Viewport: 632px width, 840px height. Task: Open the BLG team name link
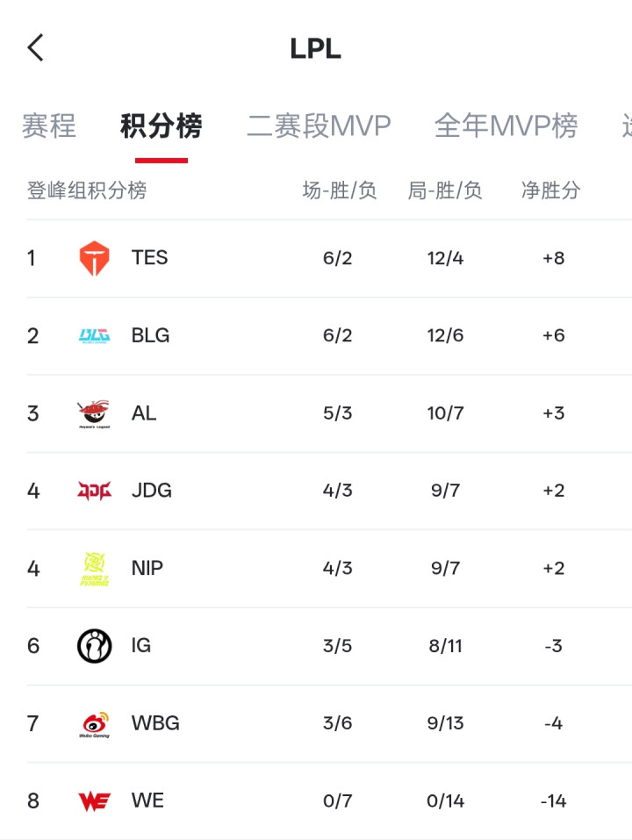(151, 335)
